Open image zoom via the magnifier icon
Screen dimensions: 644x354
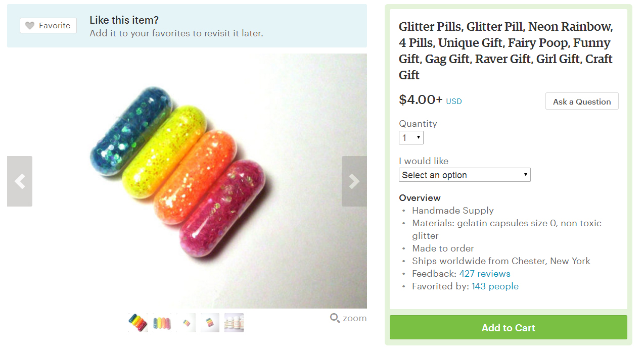tap(335, 318)
